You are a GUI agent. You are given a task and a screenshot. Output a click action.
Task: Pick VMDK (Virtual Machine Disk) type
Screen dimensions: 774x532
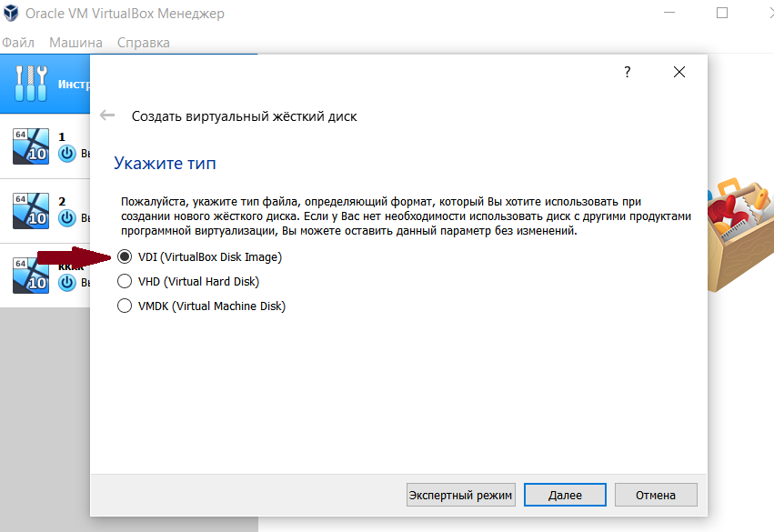tap(125, 306)
